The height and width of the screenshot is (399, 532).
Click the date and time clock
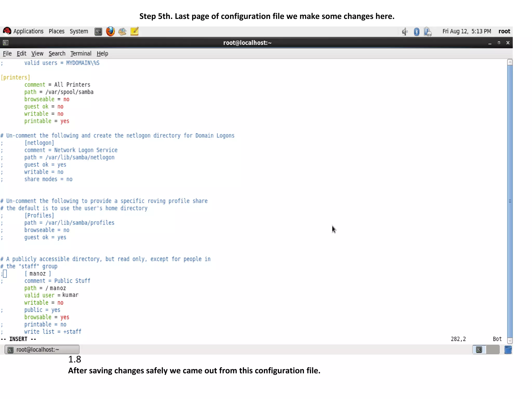467,31
